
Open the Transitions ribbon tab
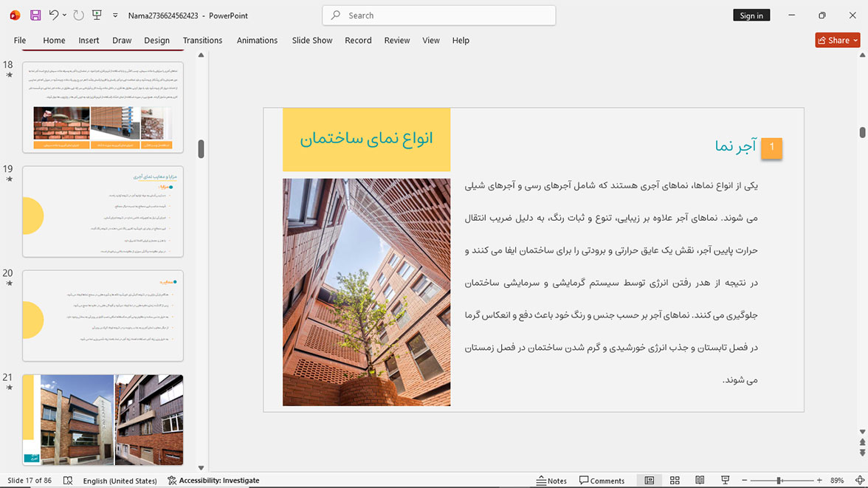tap(202, 41)
